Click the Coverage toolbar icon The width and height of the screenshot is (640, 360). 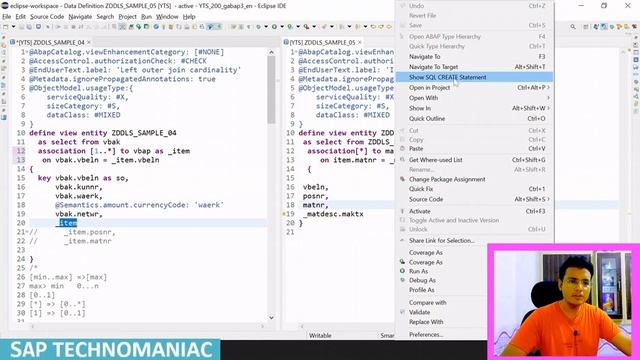(x=290, y=27)
